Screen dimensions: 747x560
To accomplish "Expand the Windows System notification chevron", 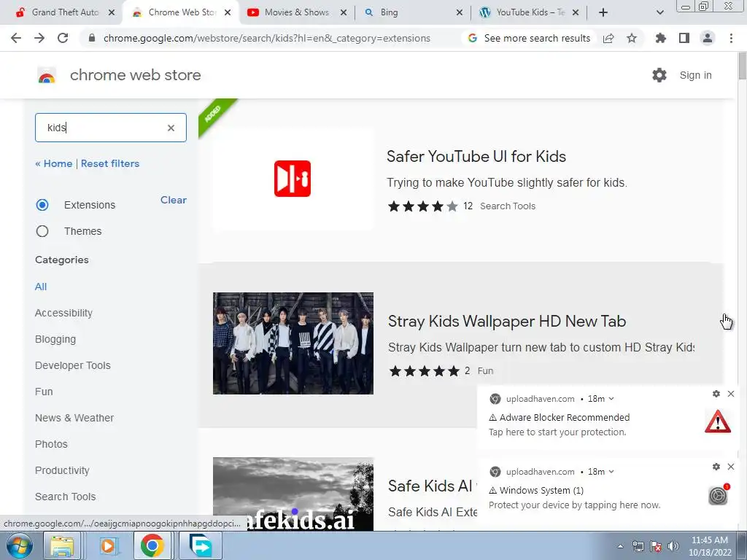I will coord(611,472).
